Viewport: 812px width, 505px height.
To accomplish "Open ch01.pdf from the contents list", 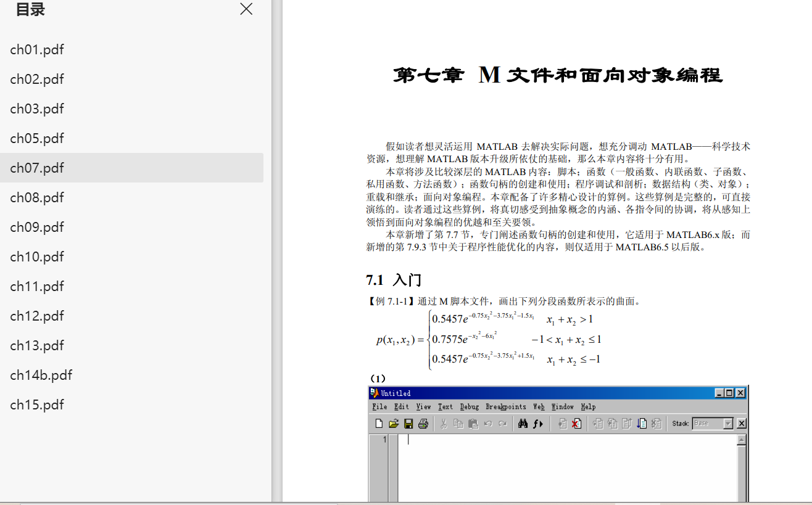I will [131, 49].
